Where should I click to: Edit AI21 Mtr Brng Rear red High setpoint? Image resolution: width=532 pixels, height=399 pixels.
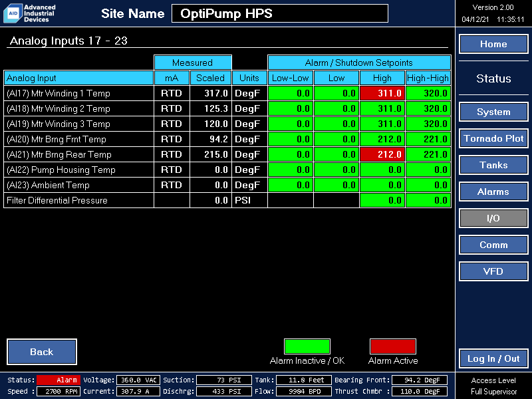coord(382,154)
